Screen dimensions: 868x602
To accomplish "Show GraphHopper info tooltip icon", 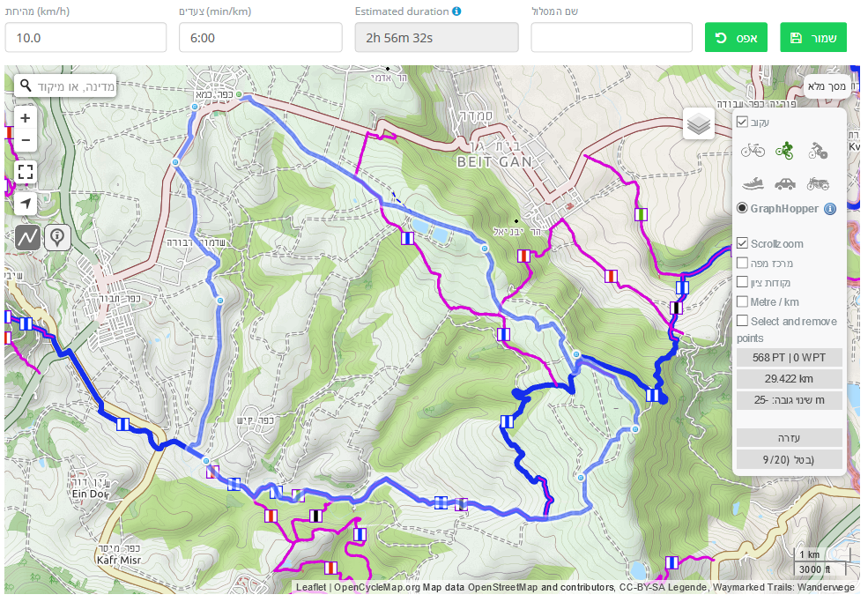I will (830, 209).
